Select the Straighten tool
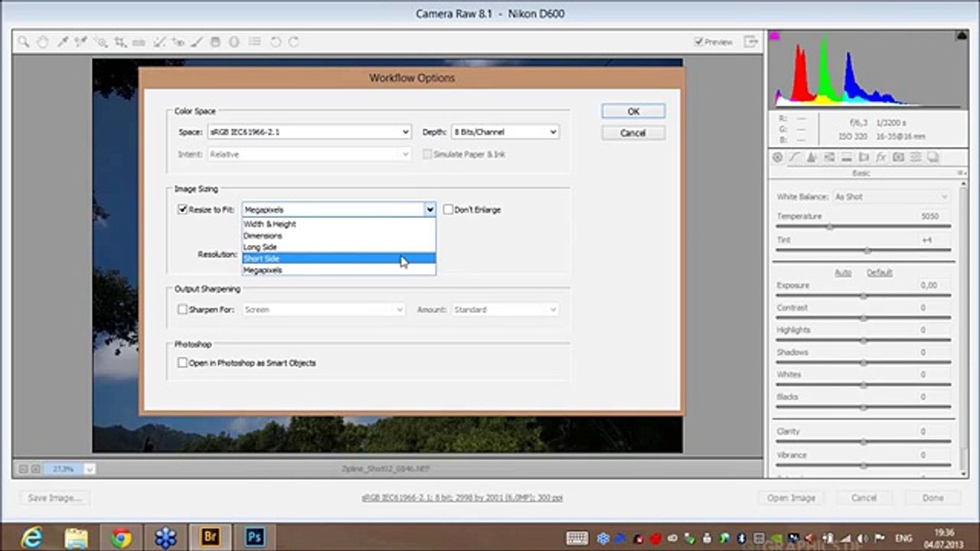This screenshot has width=980, height=551. (139, 42)
